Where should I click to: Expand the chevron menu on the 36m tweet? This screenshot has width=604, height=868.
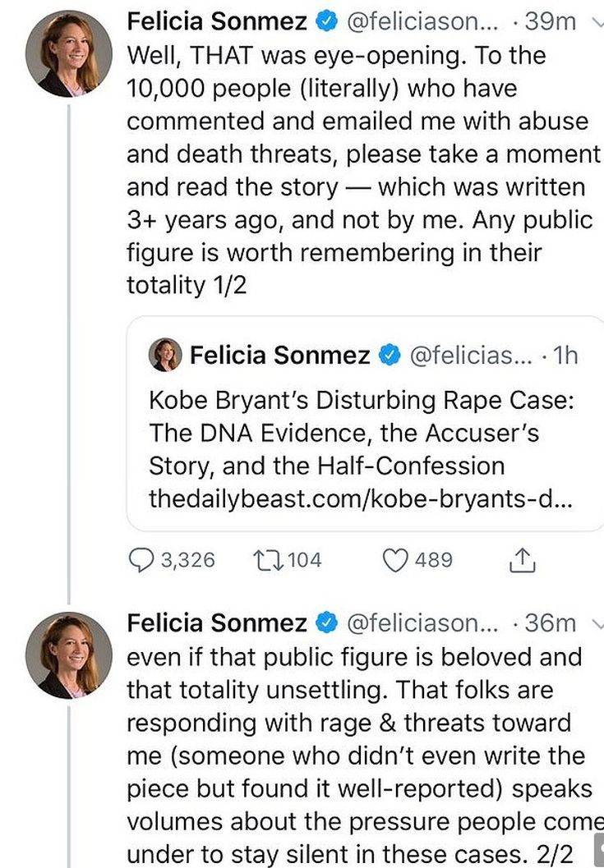[597, 624]
